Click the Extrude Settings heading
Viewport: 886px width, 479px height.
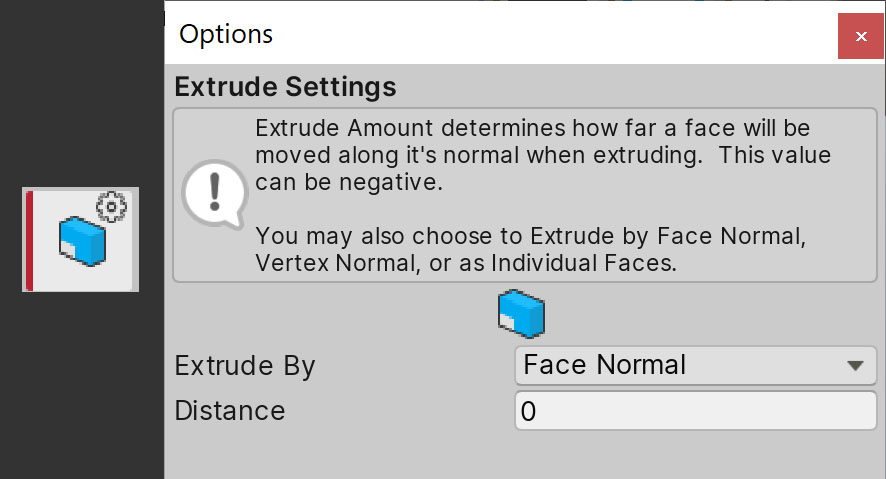[284, 87]
